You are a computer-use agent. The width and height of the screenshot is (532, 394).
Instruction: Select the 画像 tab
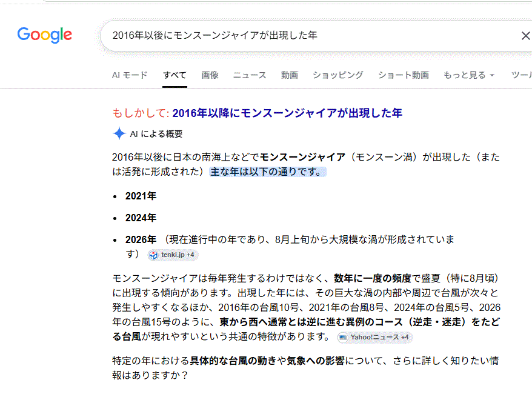[x=210, y=75]
